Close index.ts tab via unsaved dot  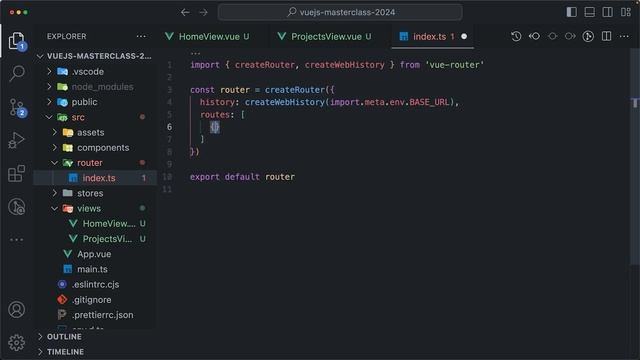(464, 36)
